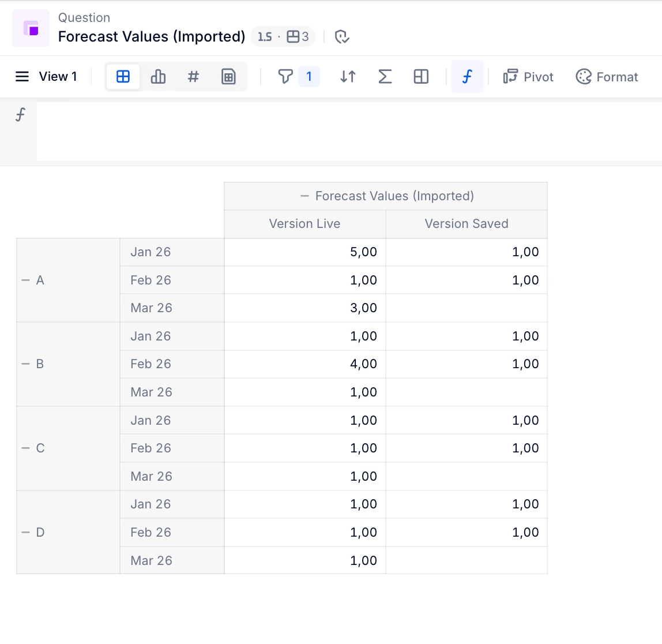Open the View 1 hamburger menu
The width and height of the screenshot is (662, 644).
coord(22,77)
